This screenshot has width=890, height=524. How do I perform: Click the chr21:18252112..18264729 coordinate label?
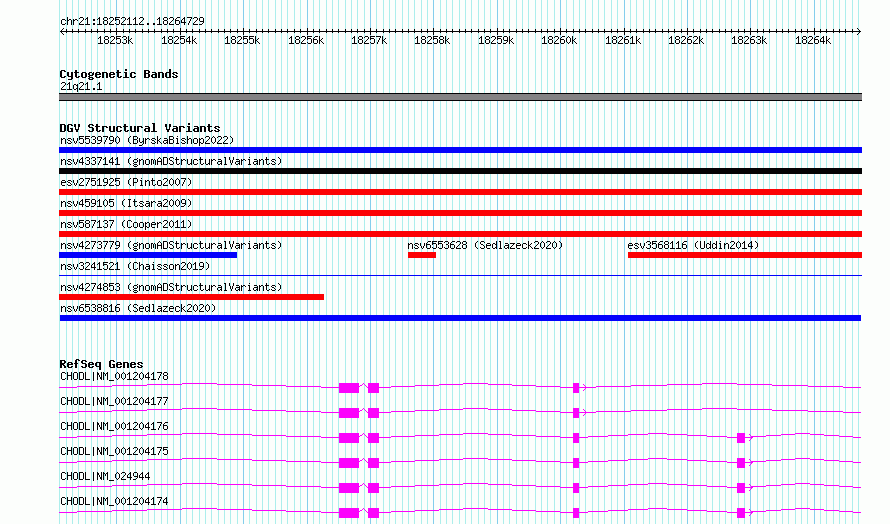[x=132, y=21]
